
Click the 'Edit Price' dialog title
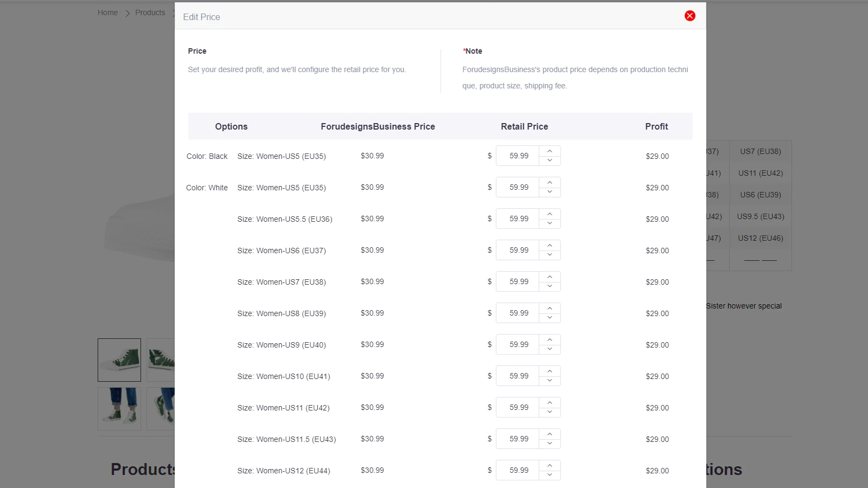click(x=201, y=17)
